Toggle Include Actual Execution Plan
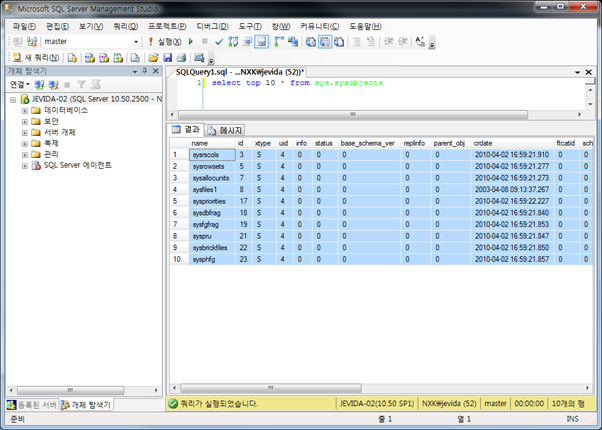This screenshot has height=430, width=602. pyautogui.click(x=279, y=41)
